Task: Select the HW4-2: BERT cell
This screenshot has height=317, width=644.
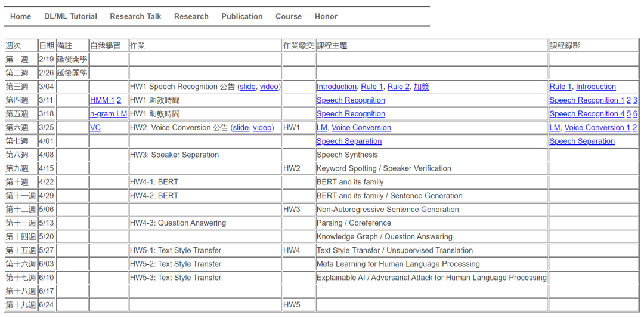Action: click(205, 195)
